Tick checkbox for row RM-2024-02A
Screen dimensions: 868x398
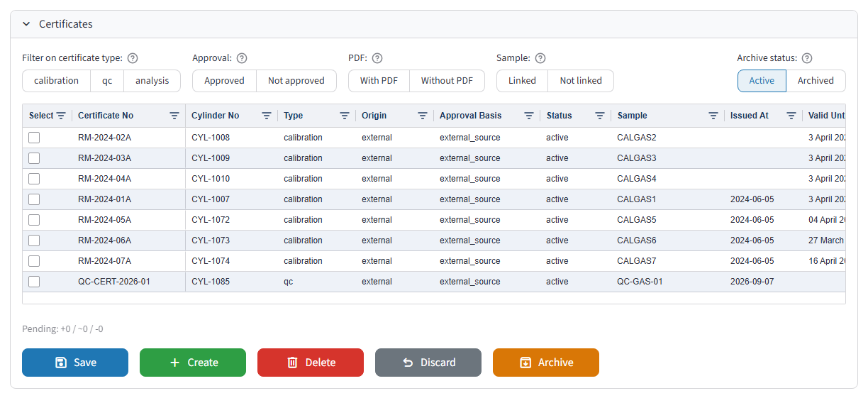pos(34,138)
